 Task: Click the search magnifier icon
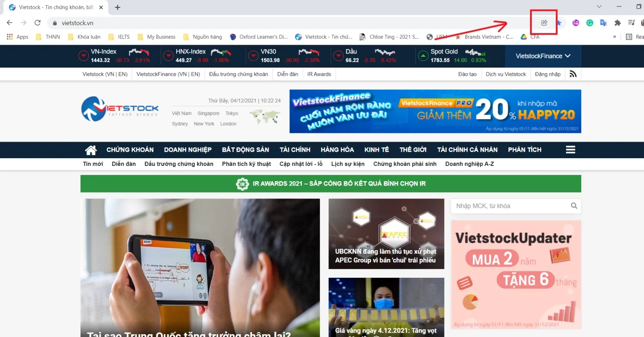coord(574,206)
